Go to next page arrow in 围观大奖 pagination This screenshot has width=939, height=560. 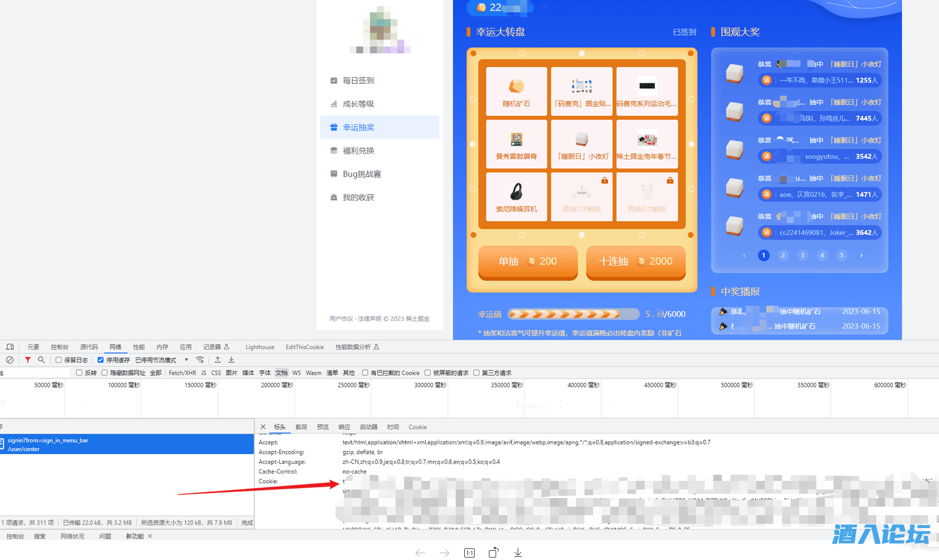[861, 255]
